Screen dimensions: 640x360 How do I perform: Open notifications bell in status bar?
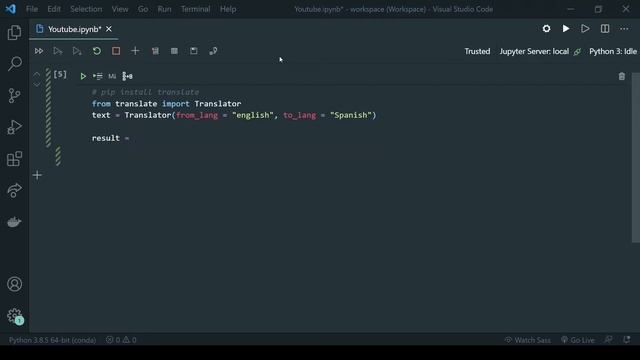tap(627, 340)
